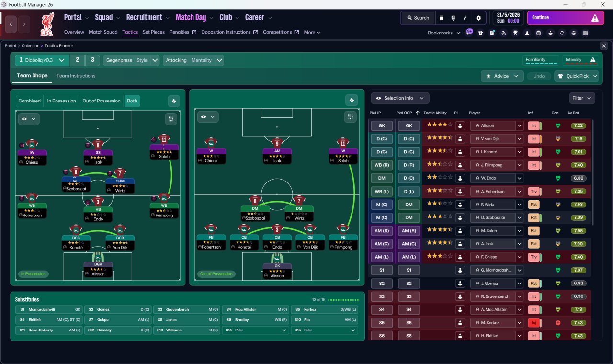The width and height of the screenshot is (613, 364).
Task: Open the Quick Pick dropdown
Action: click(577, 76)
